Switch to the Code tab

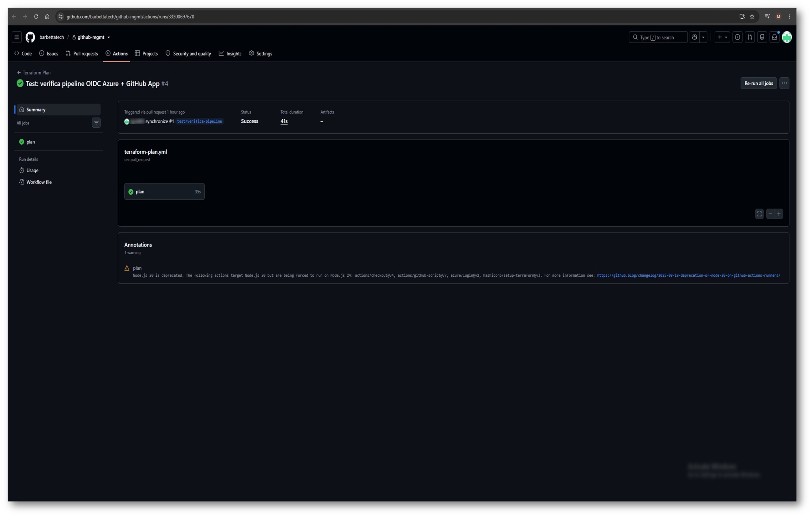coord(23,54)
